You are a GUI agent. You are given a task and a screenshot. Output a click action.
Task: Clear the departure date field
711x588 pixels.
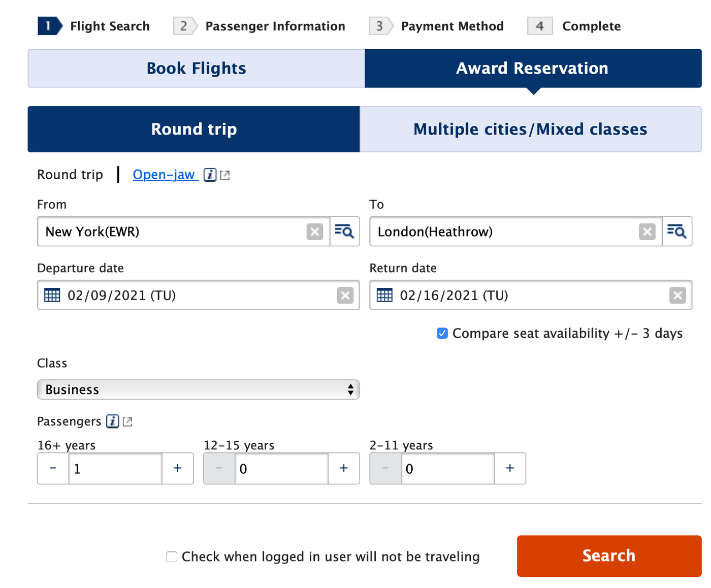tap(345, 295)
